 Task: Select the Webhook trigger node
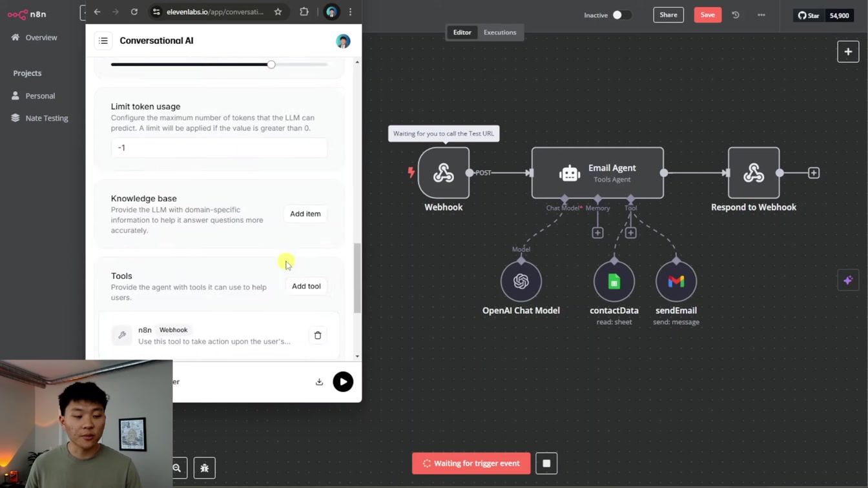[x=444, y=173]
